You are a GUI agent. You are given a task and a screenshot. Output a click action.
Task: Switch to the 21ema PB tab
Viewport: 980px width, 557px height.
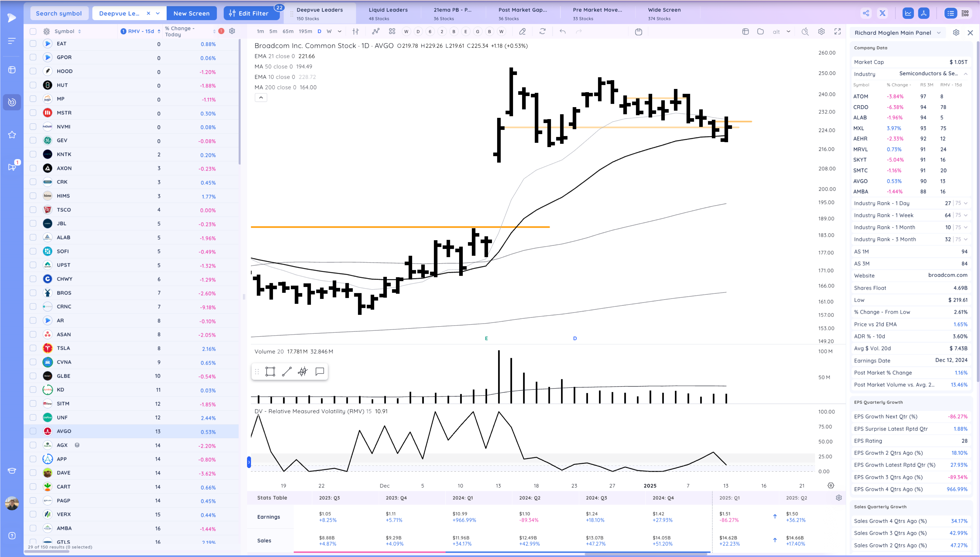click(453, 13)
